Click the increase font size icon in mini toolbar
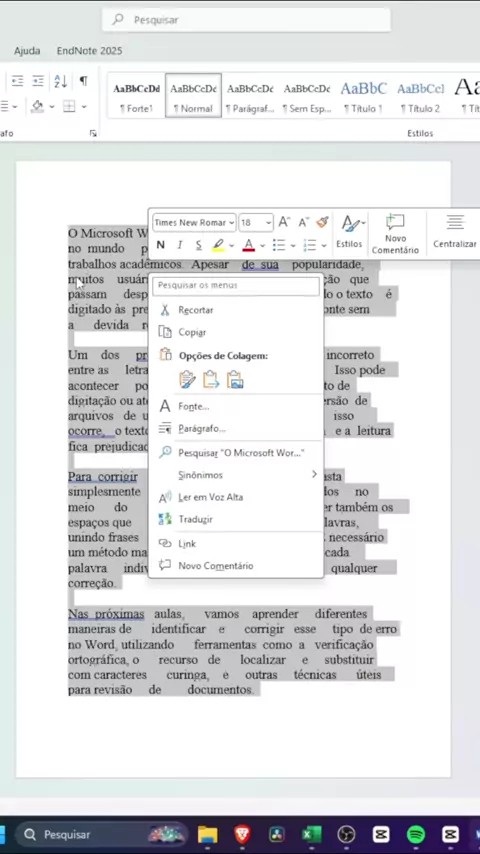The height and width of the screenshot is (854, 480). pos(284,222)
